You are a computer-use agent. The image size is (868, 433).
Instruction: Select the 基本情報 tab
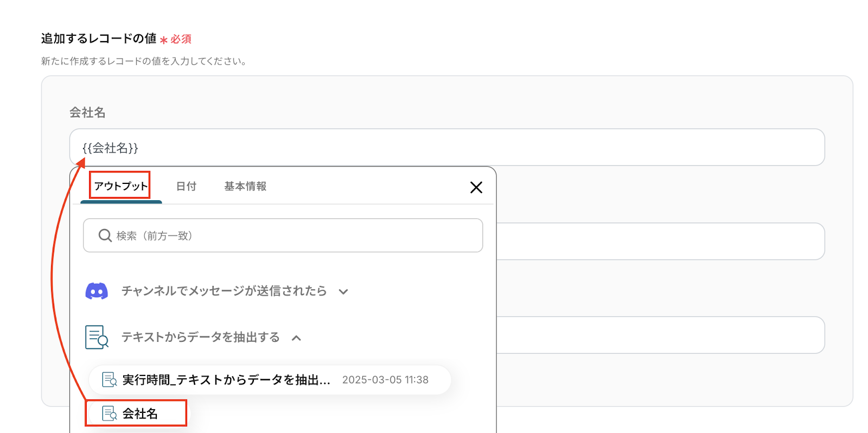245,186
